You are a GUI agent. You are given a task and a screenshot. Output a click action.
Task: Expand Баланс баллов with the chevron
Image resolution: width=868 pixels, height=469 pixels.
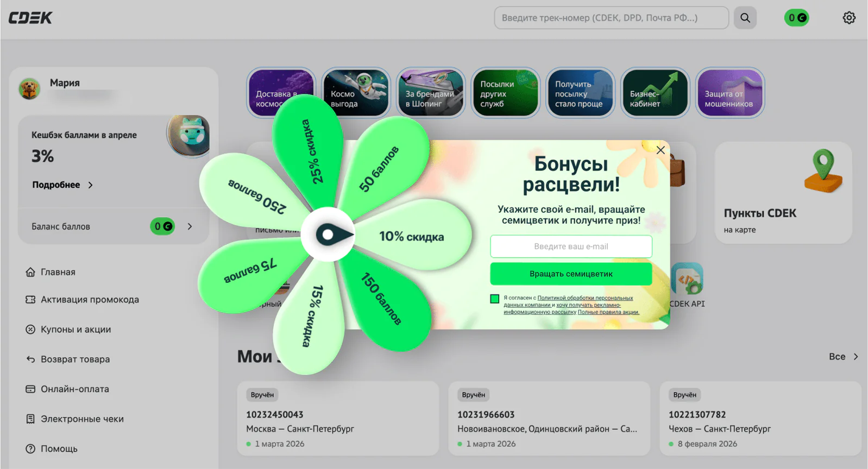[190, 226]
